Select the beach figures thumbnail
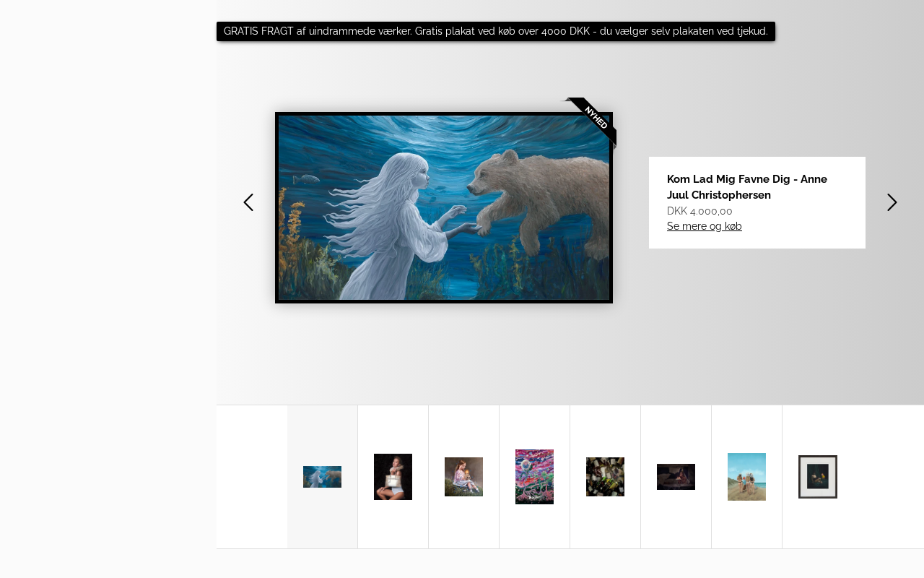This screenshot has height=578, width=924. [746, 477]
